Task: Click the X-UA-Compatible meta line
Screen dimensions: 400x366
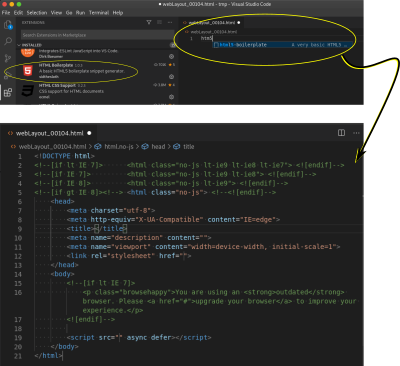Action: tap(173, 219)
